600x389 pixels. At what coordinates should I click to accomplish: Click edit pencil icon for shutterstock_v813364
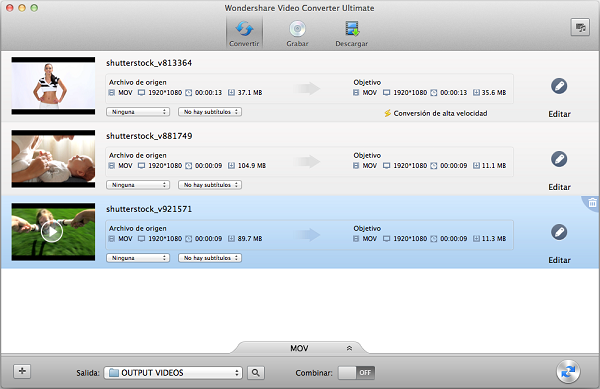pyautogui.click(x=559, y=86)
